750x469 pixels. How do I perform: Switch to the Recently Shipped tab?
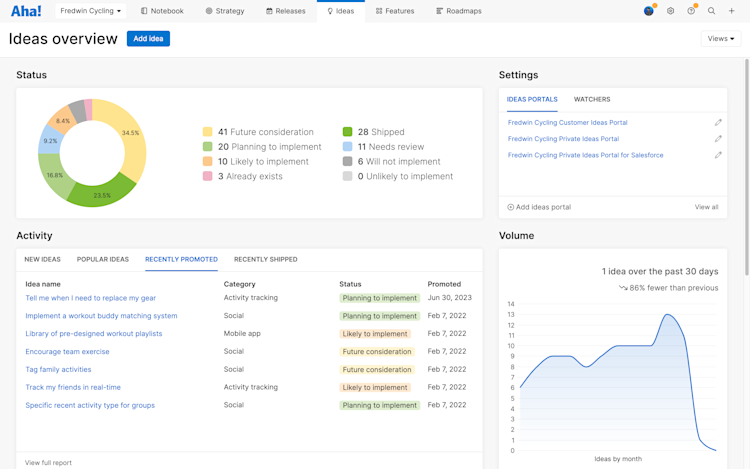pos(265,259)
